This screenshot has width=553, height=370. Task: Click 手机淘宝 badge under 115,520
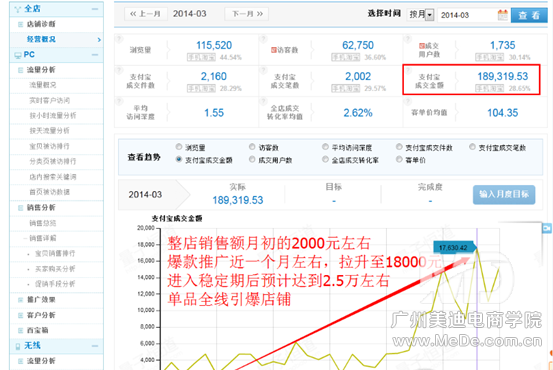tap(201, 57)
